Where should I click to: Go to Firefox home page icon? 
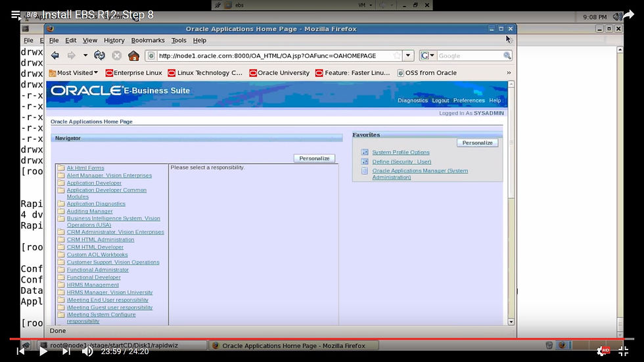(133, 55)
